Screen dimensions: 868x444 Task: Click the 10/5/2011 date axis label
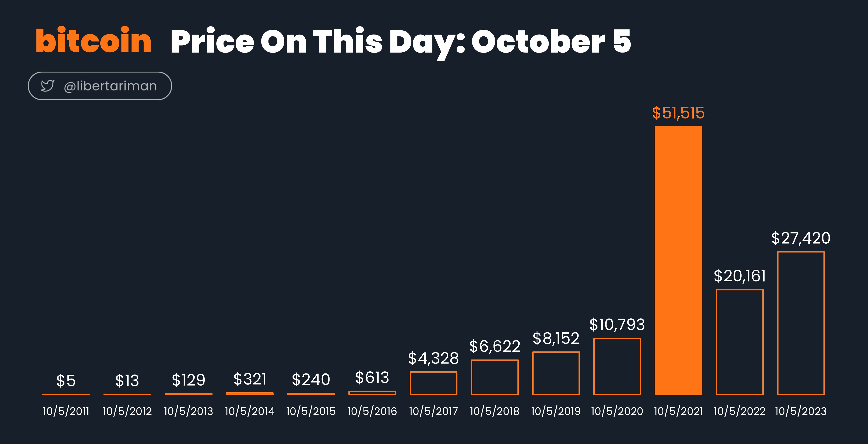pyautogui.click(x=66, y=411)
